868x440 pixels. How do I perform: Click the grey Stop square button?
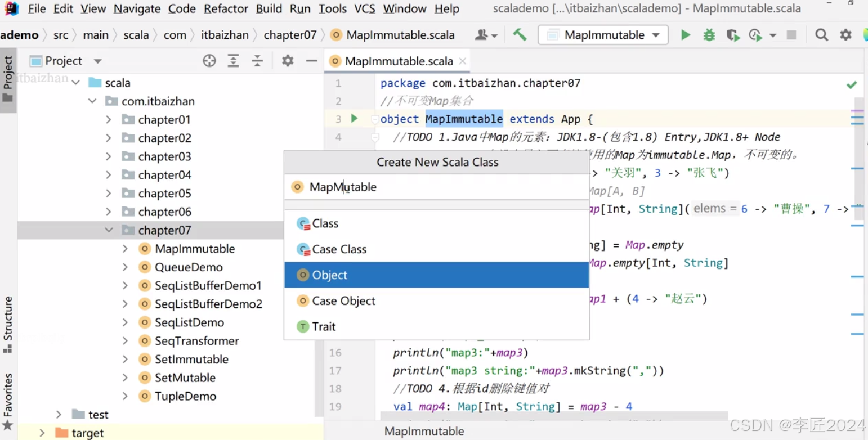pyautogui.click(x=791, y=35)
